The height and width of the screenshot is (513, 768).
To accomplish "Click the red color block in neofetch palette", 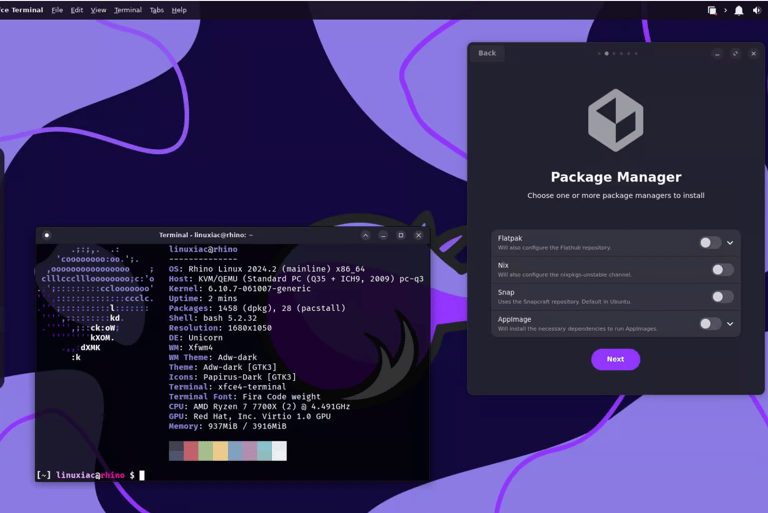I will click(191, 451).
